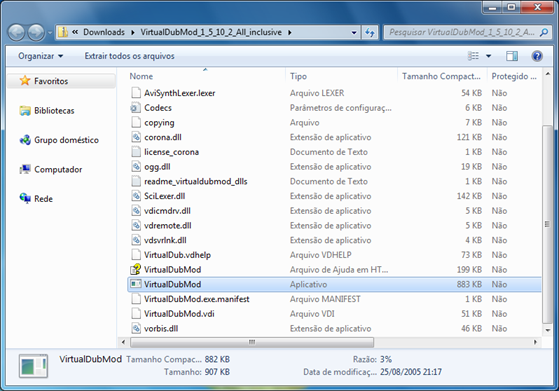Go back with the back arrow
Image resolution: width=559 pixels, height=391 pixels.
(x=16, y=33)
